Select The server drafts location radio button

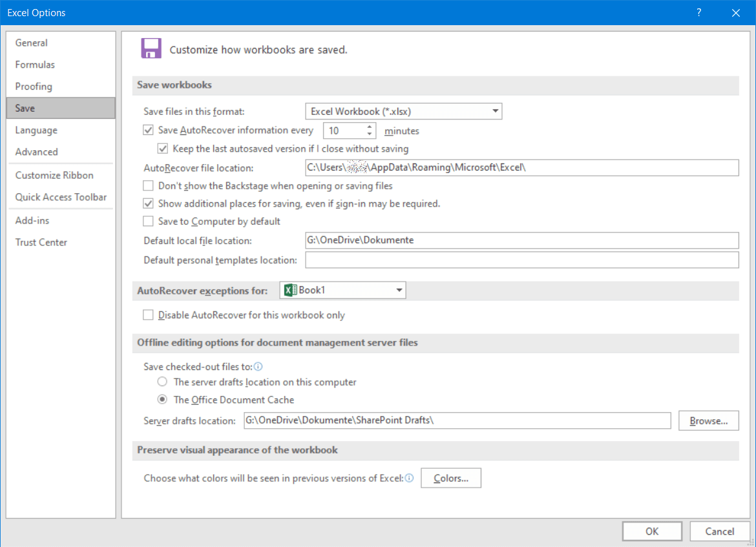[x=162, y=382]
